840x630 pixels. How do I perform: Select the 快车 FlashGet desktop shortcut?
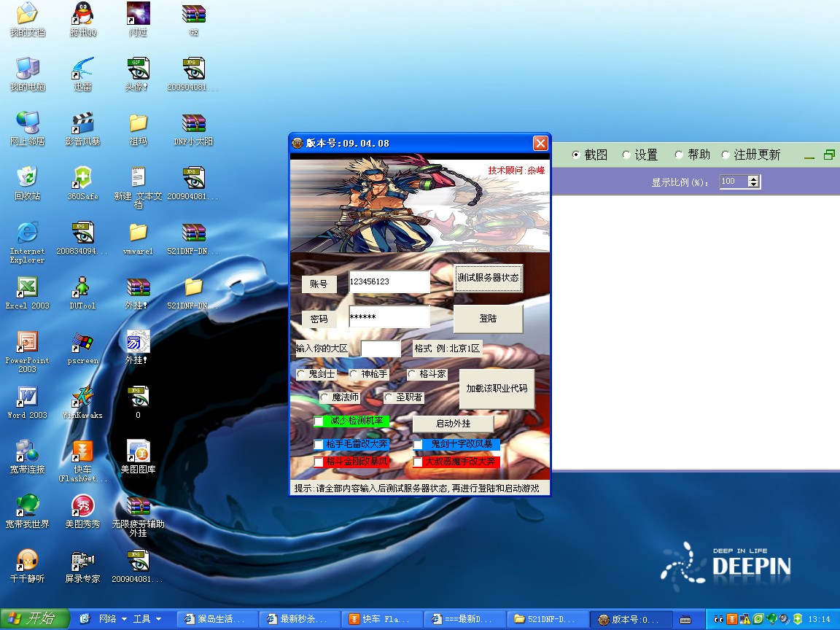coord(82,461)
